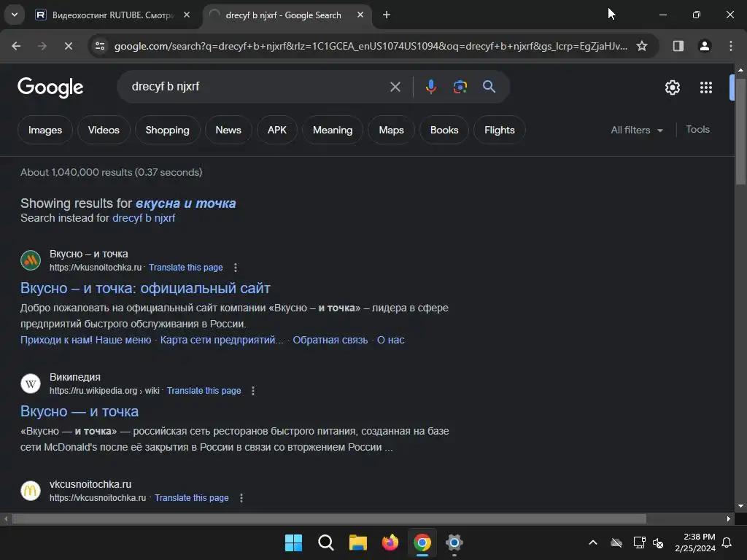Image resolution: width=747 pixels, height=560 pixels.
Task: Open Google quick settings gear
Action: click(672, 87)
